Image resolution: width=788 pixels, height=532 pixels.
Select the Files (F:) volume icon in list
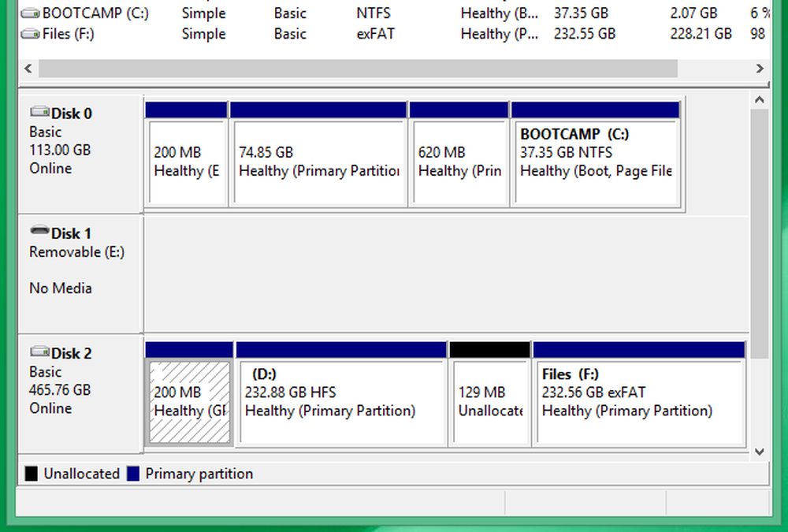(x=30, y=34)
